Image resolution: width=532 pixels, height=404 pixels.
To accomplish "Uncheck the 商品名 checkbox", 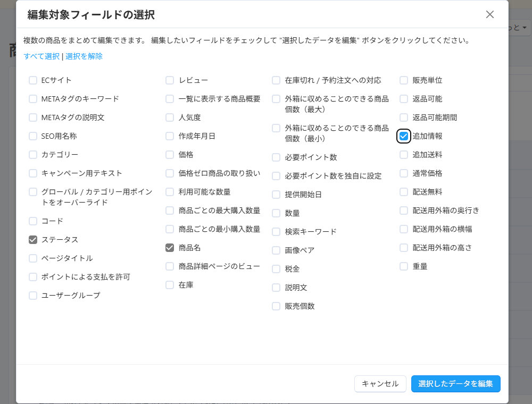I will 169,248.
